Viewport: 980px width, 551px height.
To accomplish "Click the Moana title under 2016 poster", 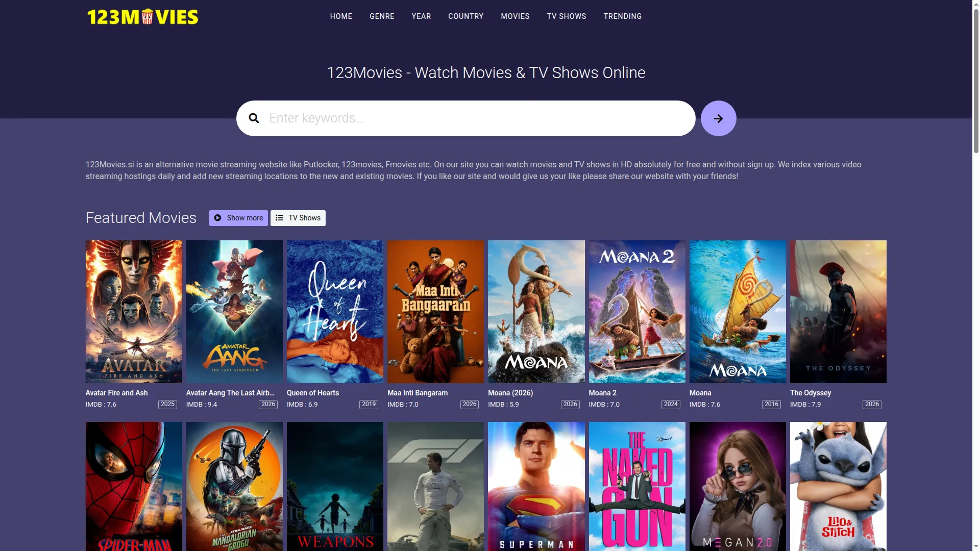I will point(700,393).
